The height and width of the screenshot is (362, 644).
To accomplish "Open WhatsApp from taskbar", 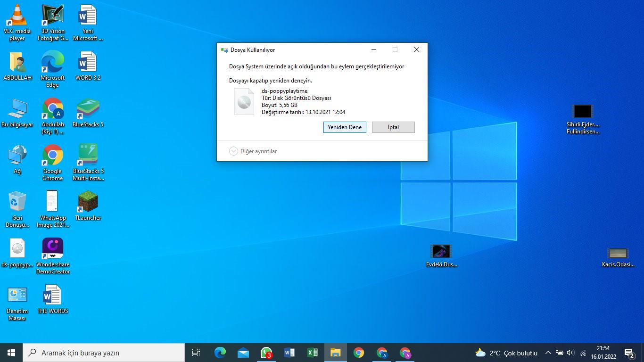I will (266, 353).
